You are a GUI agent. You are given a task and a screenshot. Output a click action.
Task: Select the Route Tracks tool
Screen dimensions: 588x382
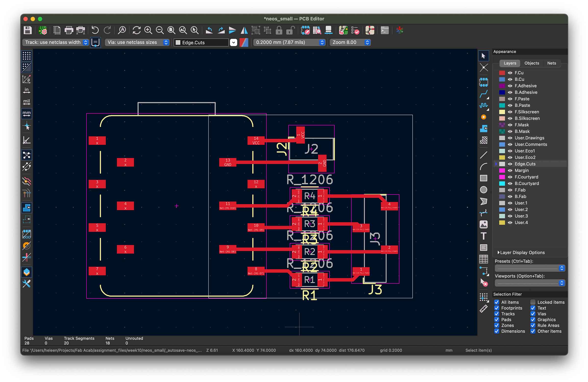[483, 94]
